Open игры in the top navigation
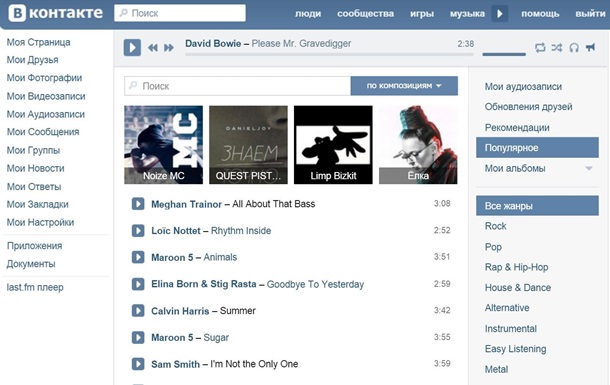The height and width of the screenshot is (385, 610). point(422,14)
